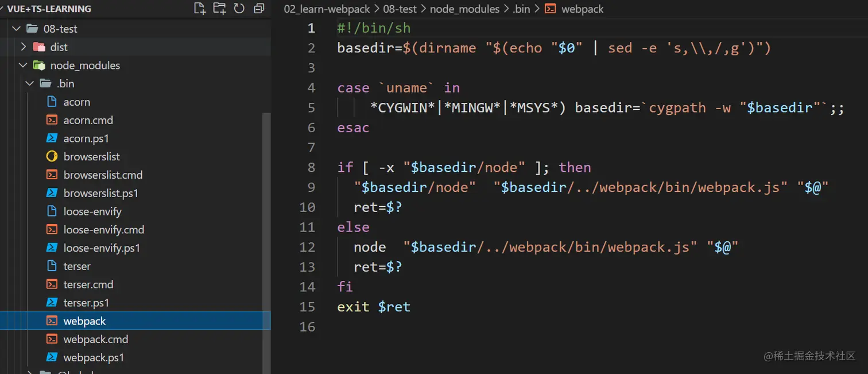Click line number 8 in the gutter
Viewport: 868px width, 374px height.
click(x=311, y=168)
